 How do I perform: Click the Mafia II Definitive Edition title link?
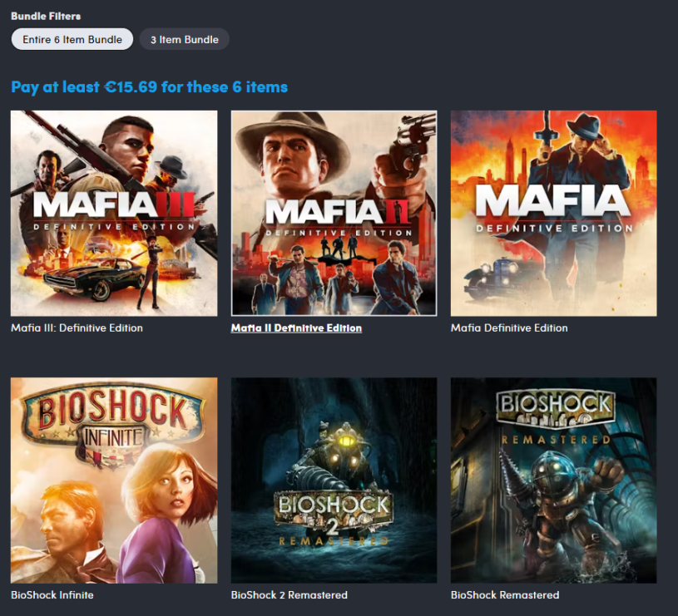click(295, 328)
